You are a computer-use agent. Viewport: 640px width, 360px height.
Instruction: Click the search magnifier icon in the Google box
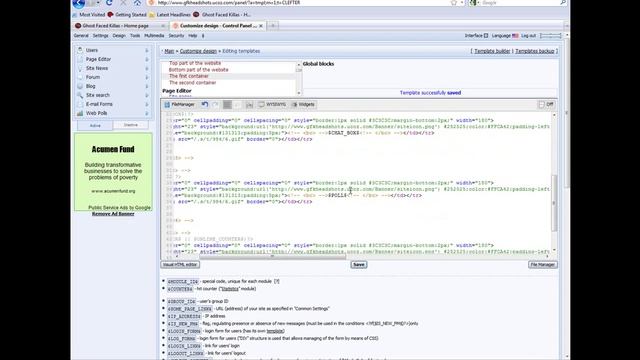point(563,3)
